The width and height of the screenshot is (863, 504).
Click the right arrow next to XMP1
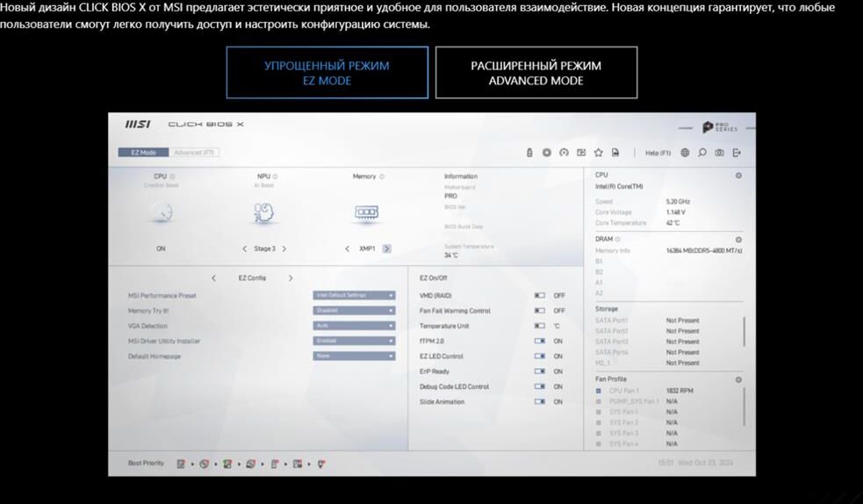(387, 248)
